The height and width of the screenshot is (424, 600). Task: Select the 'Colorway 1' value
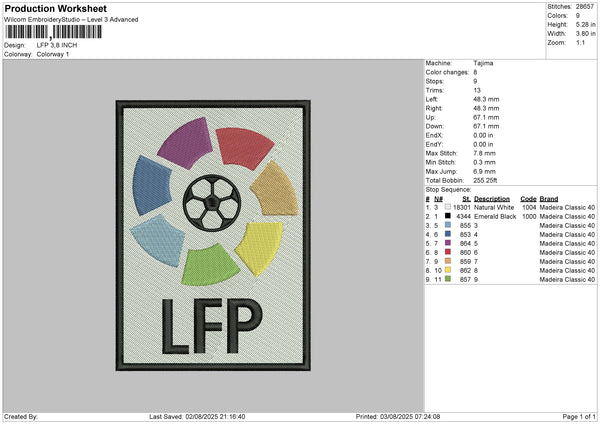click(x=53, y=54)
